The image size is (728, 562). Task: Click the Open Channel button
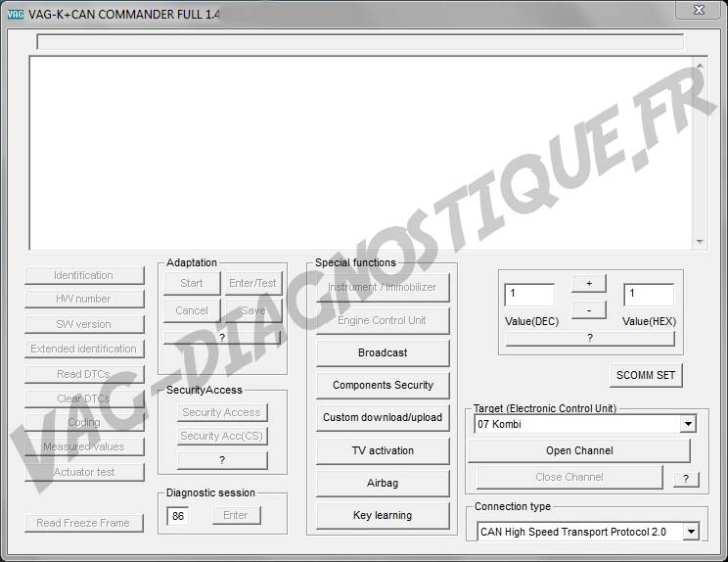579,450
